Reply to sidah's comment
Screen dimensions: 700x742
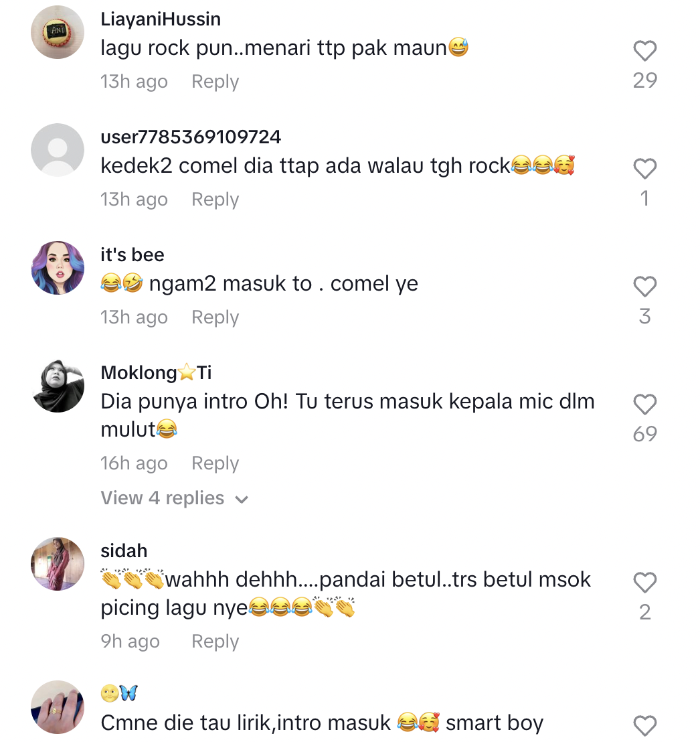pyautogui.click(x=215, y=642)
